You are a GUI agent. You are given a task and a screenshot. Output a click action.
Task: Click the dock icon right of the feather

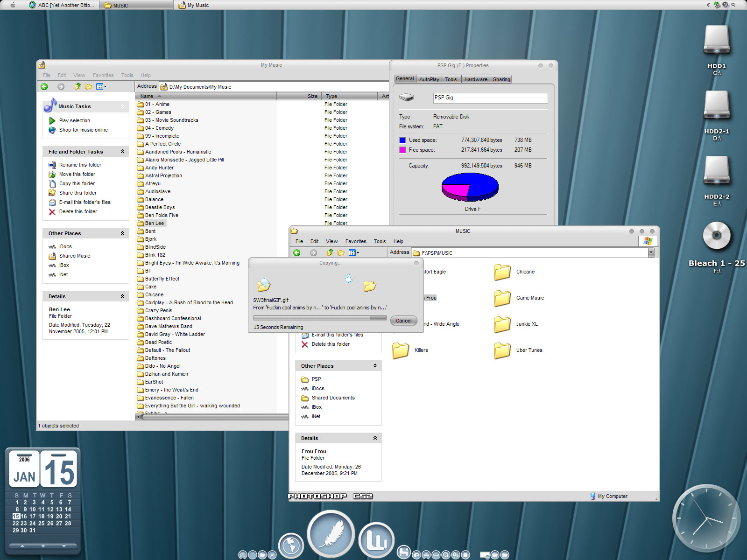376,540
